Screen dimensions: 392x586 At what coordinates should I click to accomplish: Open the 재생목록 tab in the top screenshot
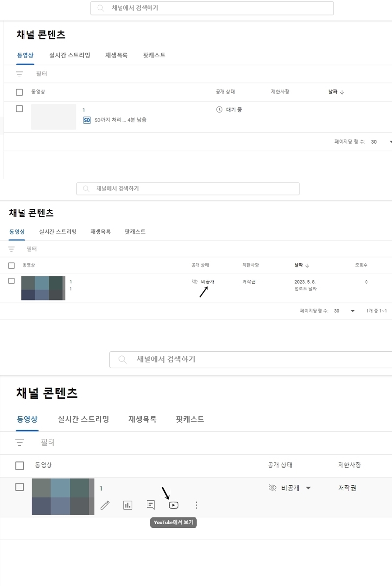click(x=117, y=55)
